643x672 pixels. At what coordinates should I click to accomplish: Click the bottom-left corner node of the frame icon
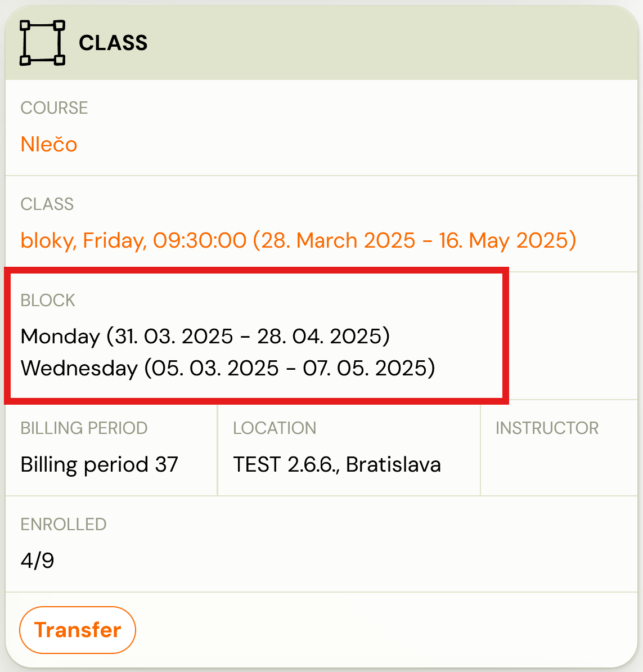click(26, 60)
